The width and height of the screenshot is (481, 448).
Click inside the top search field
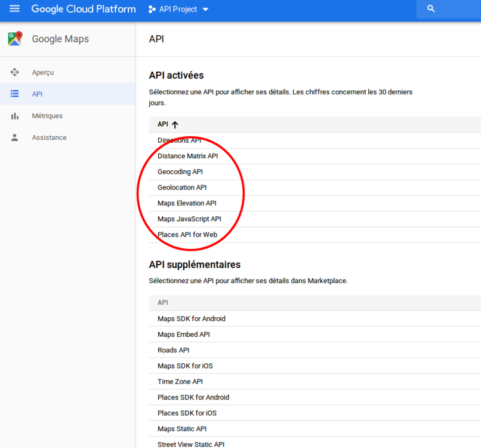coord(460,8)
